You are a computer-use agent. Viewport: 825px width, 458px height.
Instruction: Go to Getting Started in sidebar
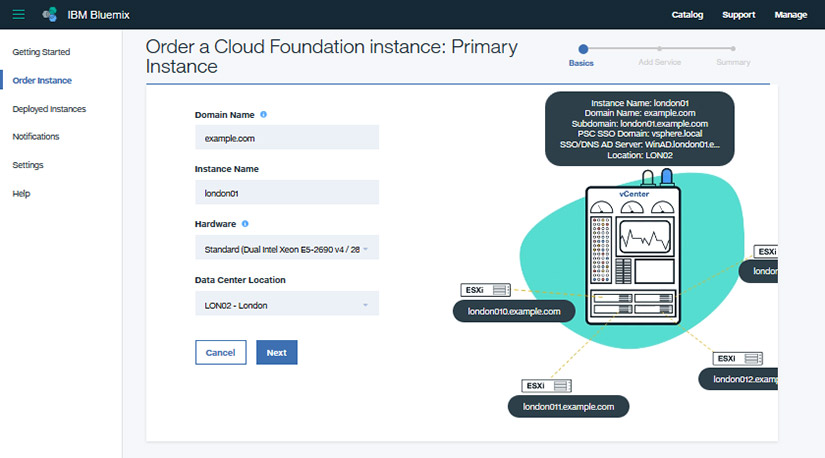pyautogui.click(x=41, y=52)
